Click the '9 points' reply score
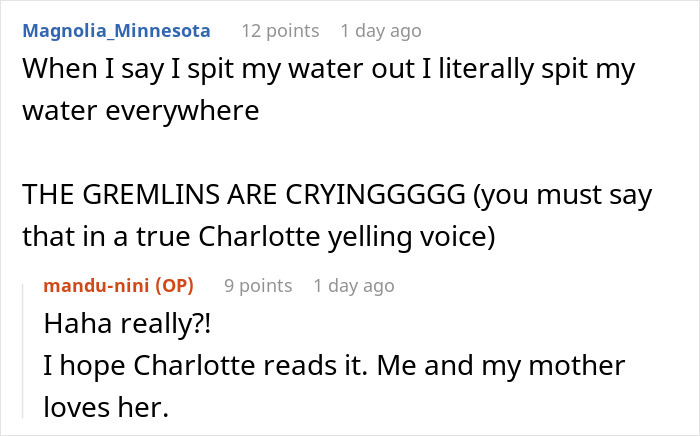The image size is (700, 436). (258, 286)
